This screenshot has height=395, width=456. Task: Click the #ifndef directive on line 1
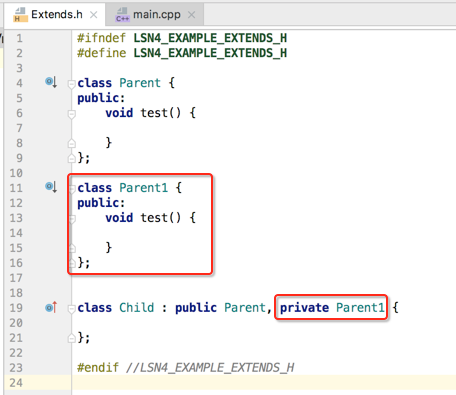tap(102, 38)
